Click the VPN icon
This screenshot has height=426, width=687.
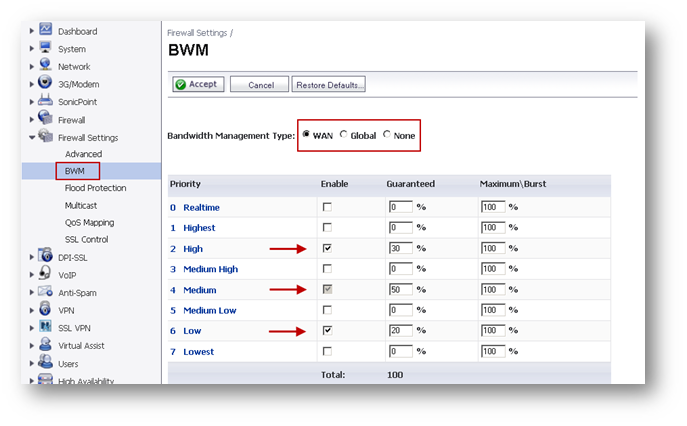(x=45, y=308)
